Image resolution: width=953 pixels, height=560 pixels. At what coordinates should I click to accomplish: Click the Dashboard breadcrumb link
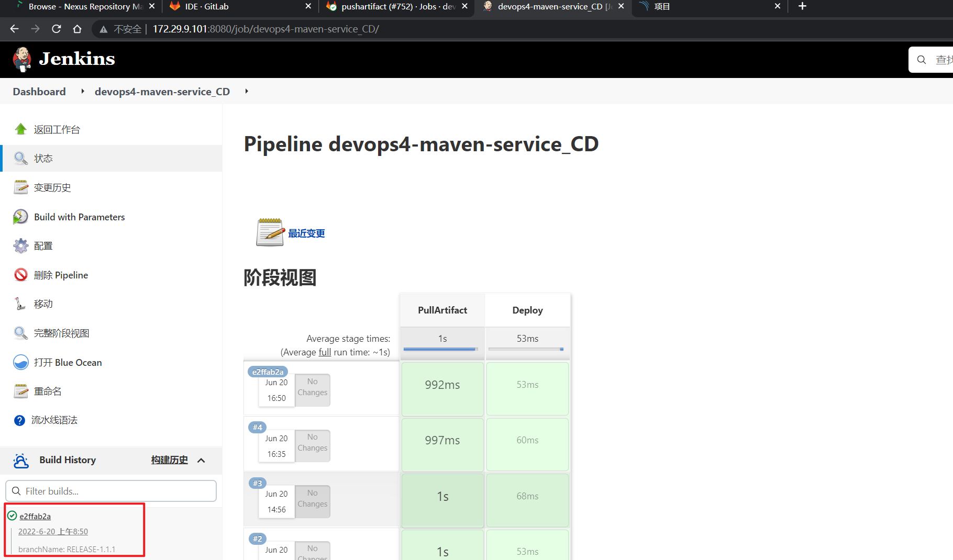pyautogui.click(x=39, y=92)
